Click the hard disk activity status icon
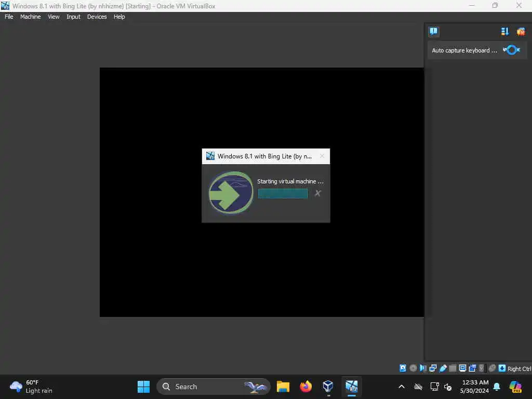 (x=403, y=368)
